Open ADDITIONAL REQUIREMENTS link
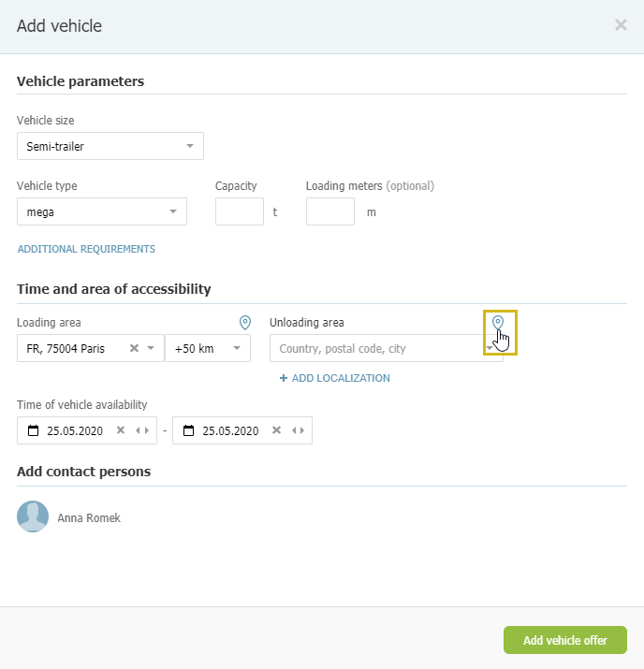 pyautogui.click(x=86, y=249)
